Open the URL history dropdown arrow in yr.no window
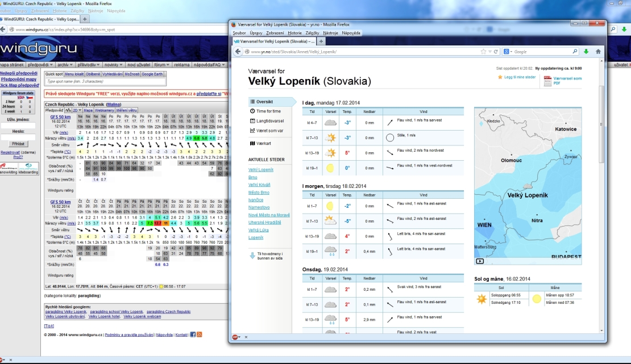 (490, 52)
